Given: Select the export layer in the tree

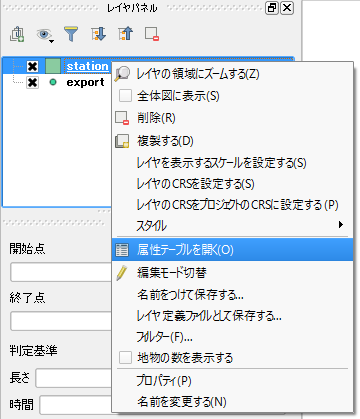Looking at the screenshot, I should coord(85,82).
